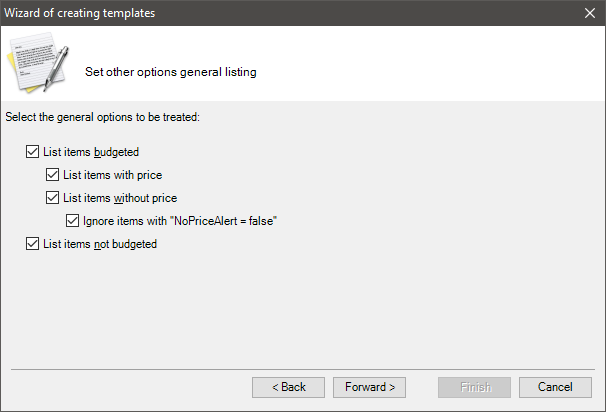The height and width of the screenshot is (412, 606).
Task: Click the "List items with price" label text
Action: pyautogui.click(x=112, y=175)
